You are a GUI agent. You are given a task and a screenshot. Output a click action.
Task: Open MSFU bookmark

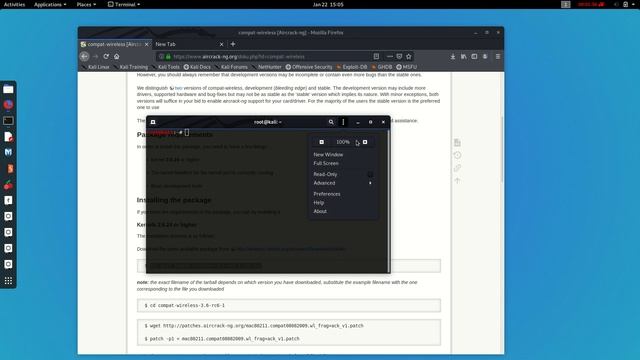407,67
